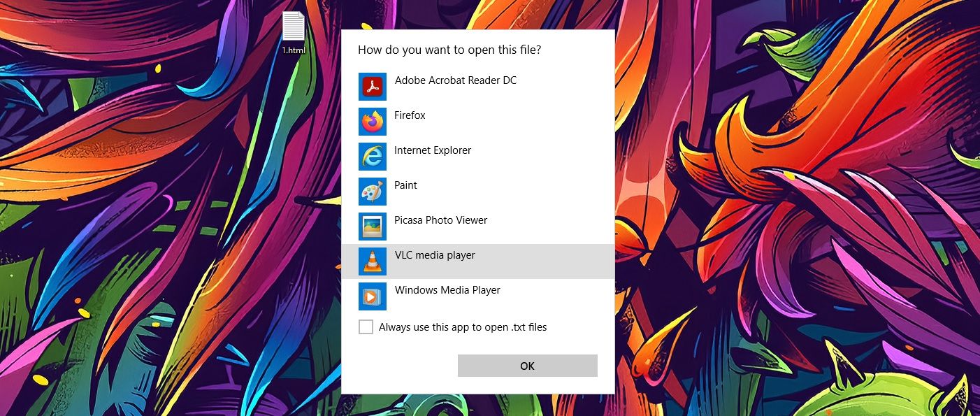
Task: Click the VLC traffic cone icon
Action: pos(372,261)
